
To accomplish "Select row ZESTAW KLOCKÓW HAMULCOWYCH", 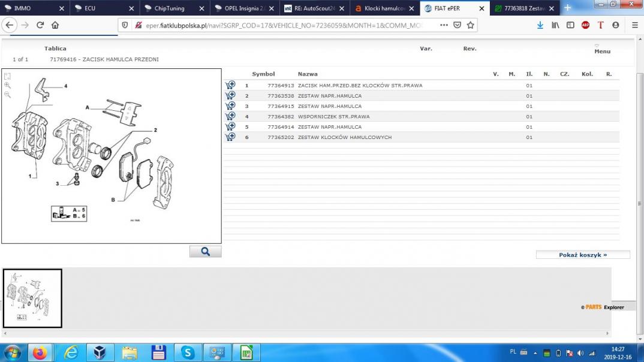I will point(422,137).
